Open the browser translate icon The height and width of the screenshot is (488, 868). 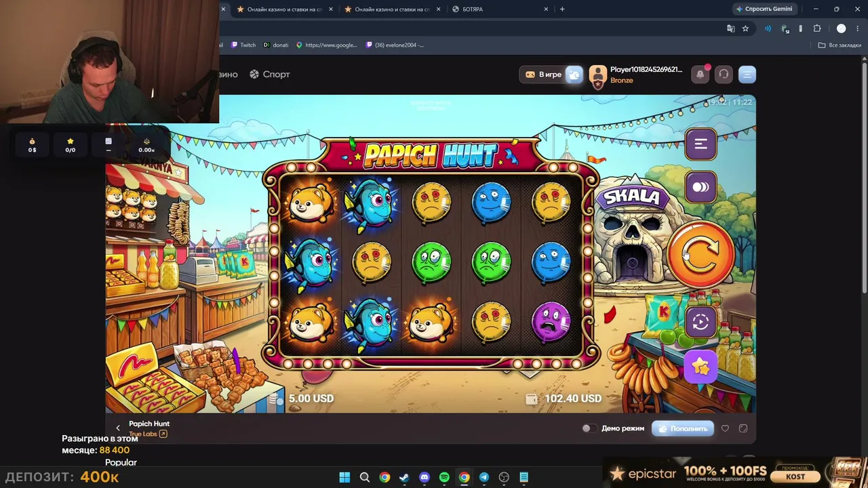pyautogui.click(x=730, y=28)
